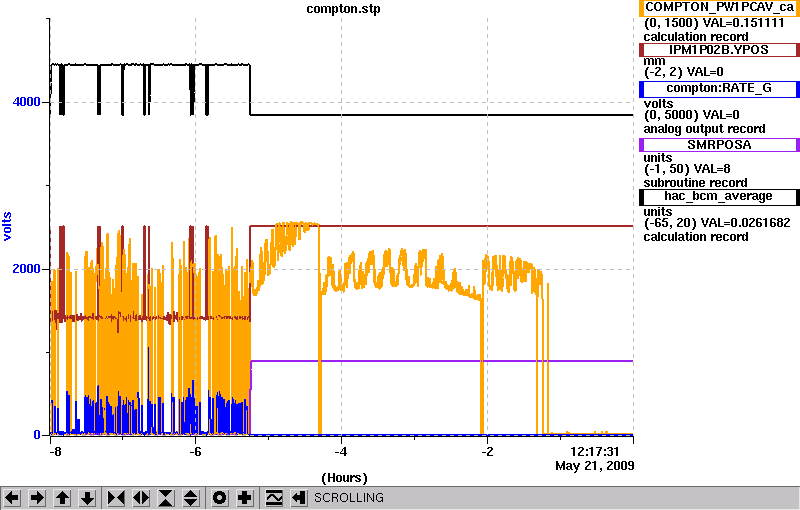Click the circle auto-scale toolbar icon
The image size is (800, 510).
point(220,498)
